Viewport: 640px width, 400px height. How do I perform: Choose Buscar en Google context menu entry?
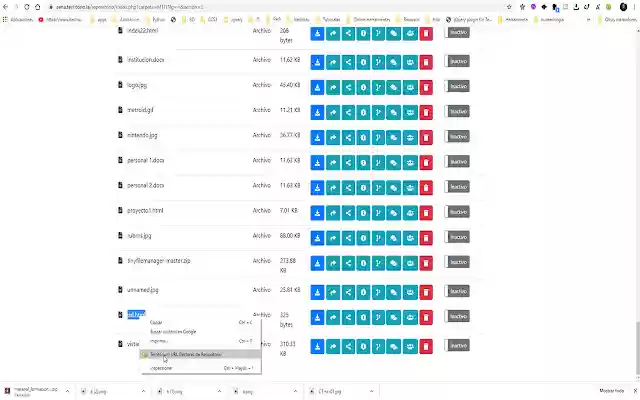pyautogui.click(x=201, y=331)
